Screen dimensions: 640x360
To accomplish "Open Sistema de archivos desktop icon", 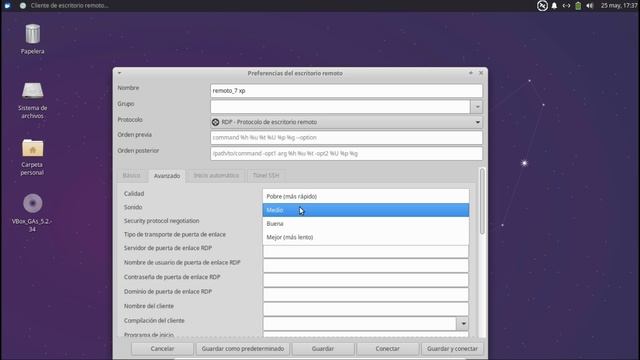I will click(33, 91).
